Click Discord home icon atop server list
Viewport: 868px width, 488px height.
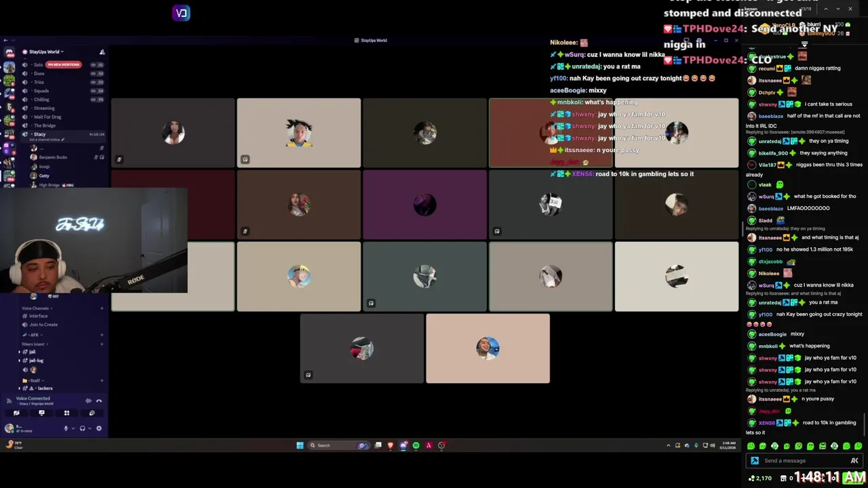pos(9,53)
